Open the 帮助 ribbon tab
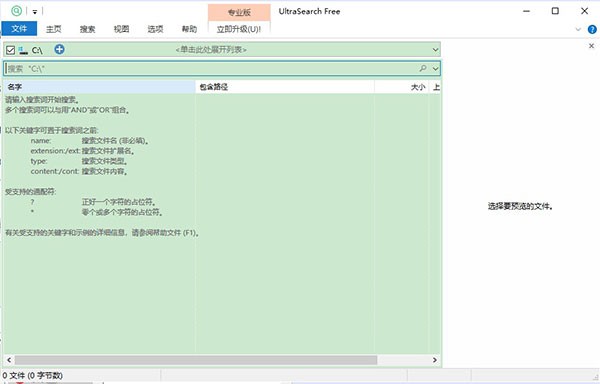Image resolution: width=600 pixels, height=384 pixels. coord(189,29)
